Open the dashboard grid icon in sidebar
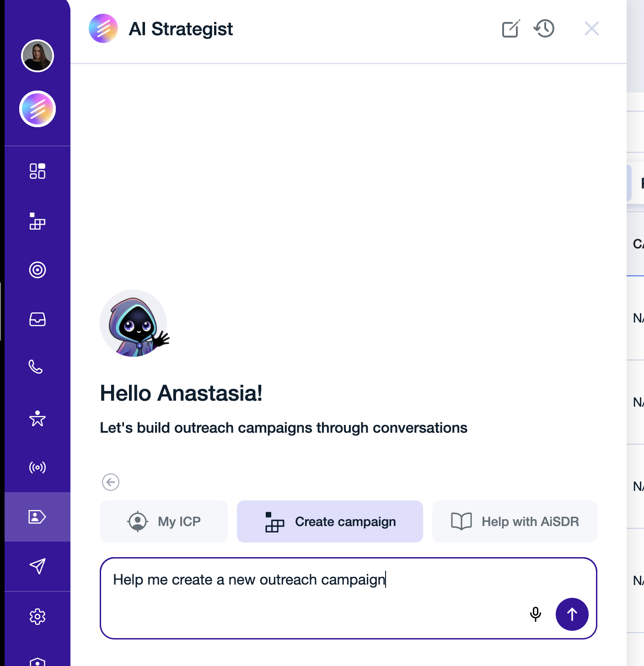Image resolution: width=644 pixels, height=666 pixels. point(38,171)
